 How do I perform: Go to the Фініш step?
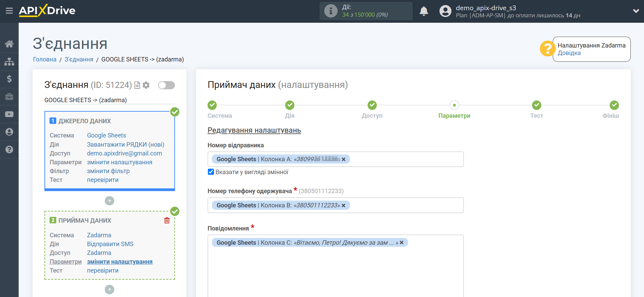614,105
